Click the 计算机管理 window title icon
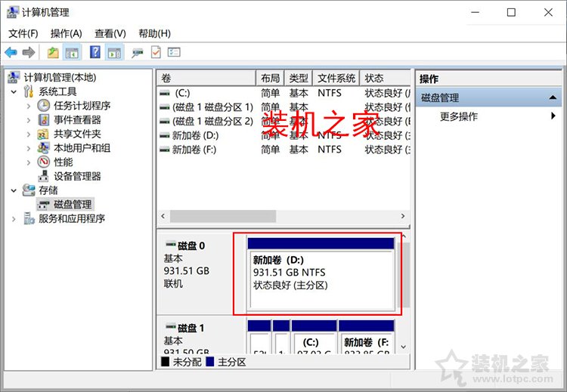This screenshot has width=567, height=392. [12, 12]
